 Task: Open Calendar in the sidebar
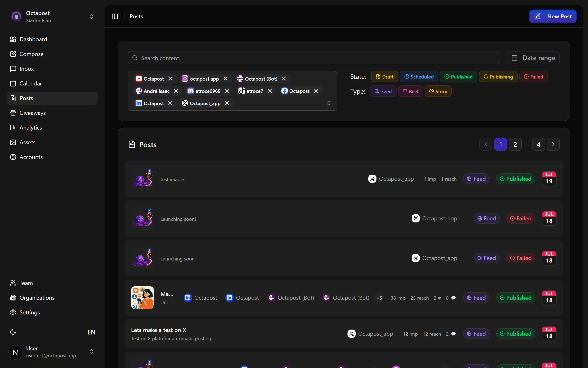(52, 83)
